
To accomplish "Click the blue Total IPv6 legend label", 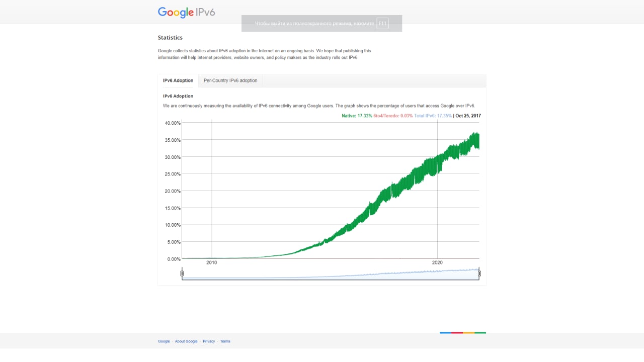I will coord(433,116).
